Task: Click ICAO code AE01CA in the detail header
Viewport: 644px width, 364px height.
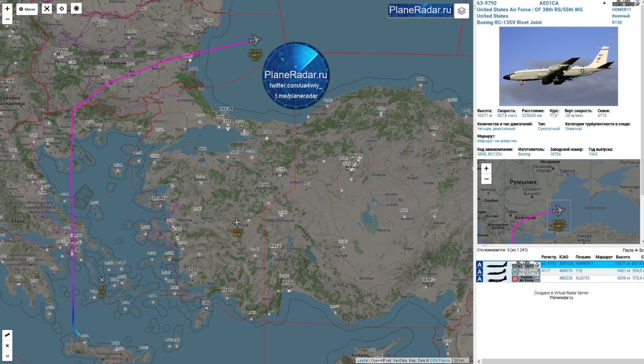Action: click(x=549, y=3)
